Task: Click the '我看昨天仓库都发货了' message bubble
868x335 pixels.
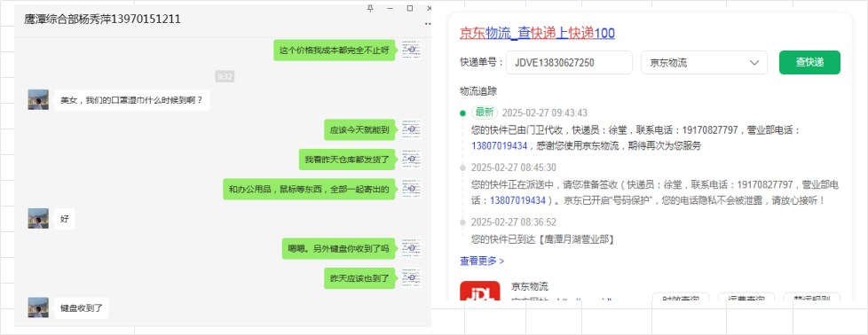Action: coord(347,160)
